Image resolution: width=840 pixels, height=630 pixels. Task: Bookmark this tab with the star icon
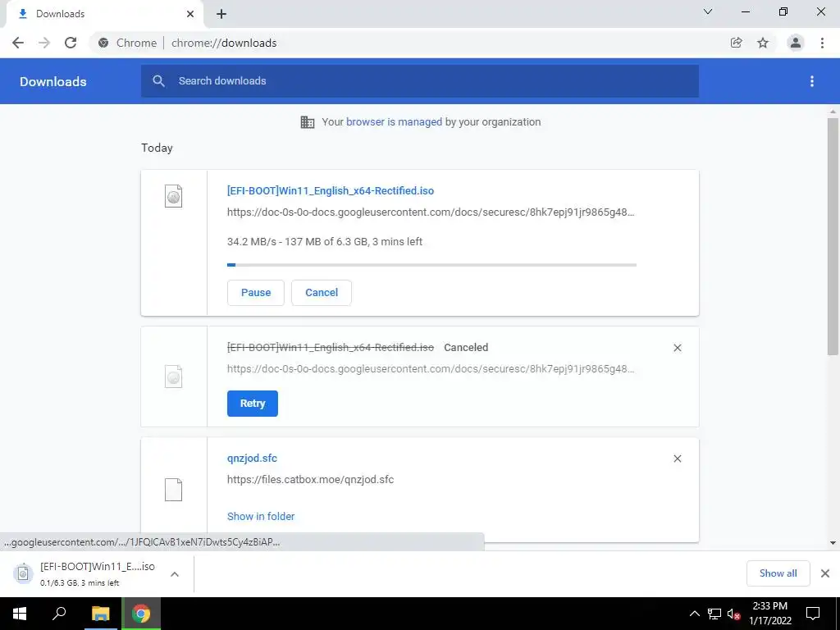pos(763,43)
